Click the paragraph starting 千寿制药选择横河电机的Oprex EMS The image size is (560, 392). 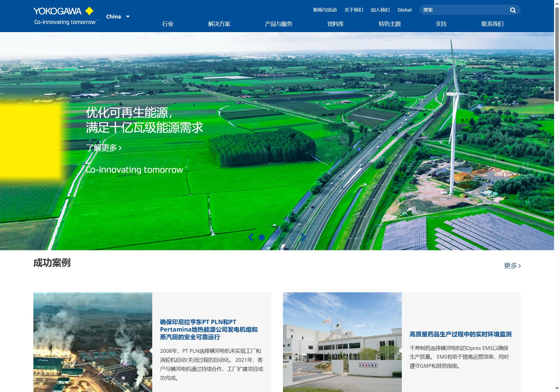(459, 357)
